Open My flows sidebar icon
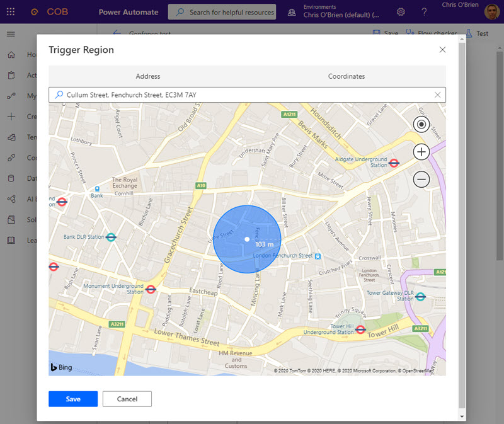Viewport: 504px width, 424px height. [11, 96]
